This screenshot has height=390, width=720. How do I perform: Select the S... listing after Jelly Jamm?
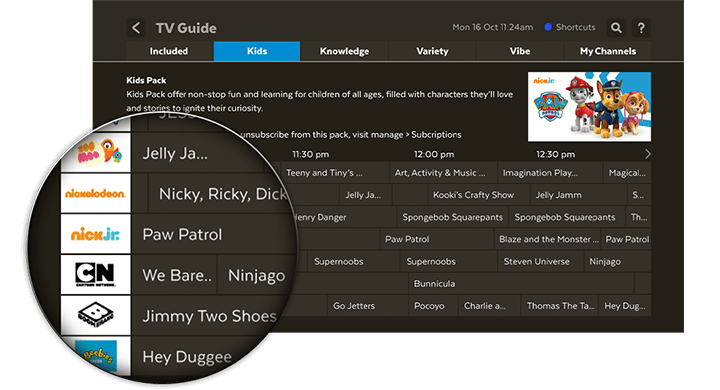(x=639, y=195)
